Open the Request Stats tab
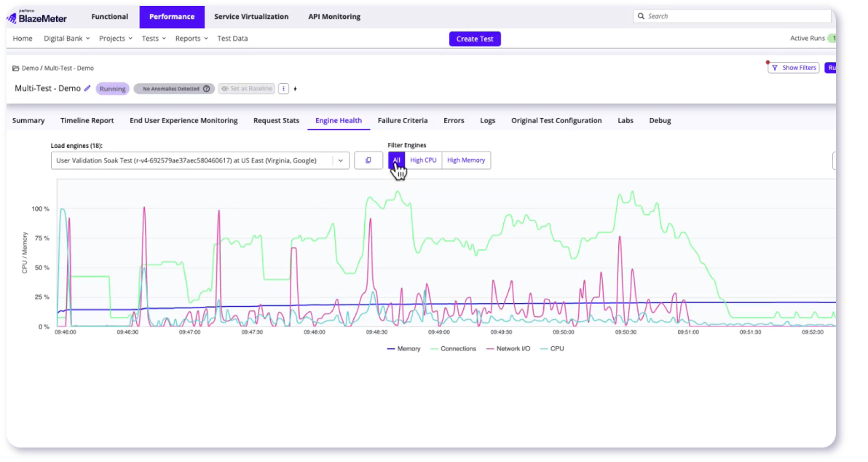 [276, 121]
